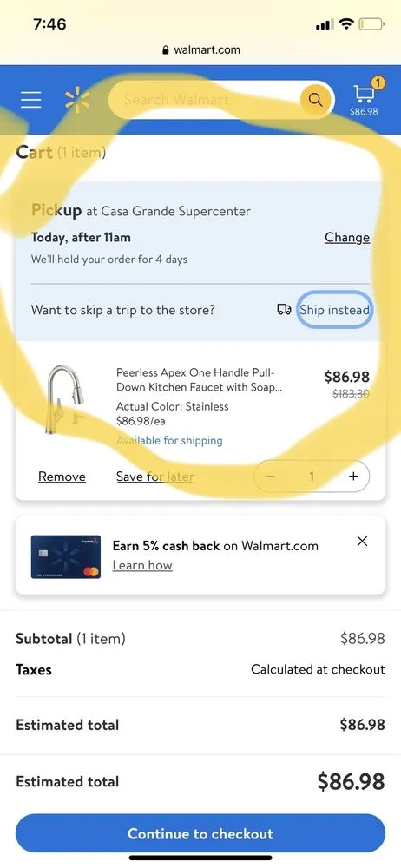Image resolution: width=401 pixels, height=868 pixels.
Task: Focus the Search Walmart field
Action: coord(205,100)
